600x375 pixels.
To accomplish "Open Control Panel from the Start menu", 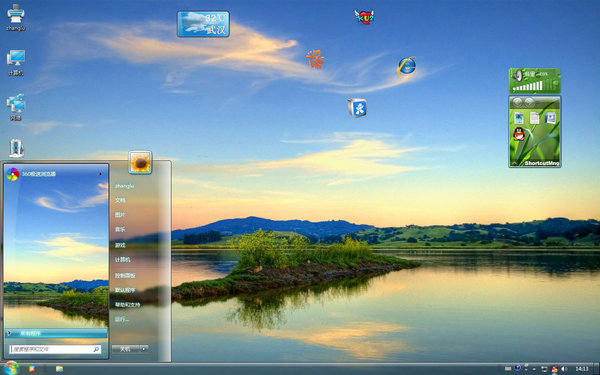I will [125, 275].
